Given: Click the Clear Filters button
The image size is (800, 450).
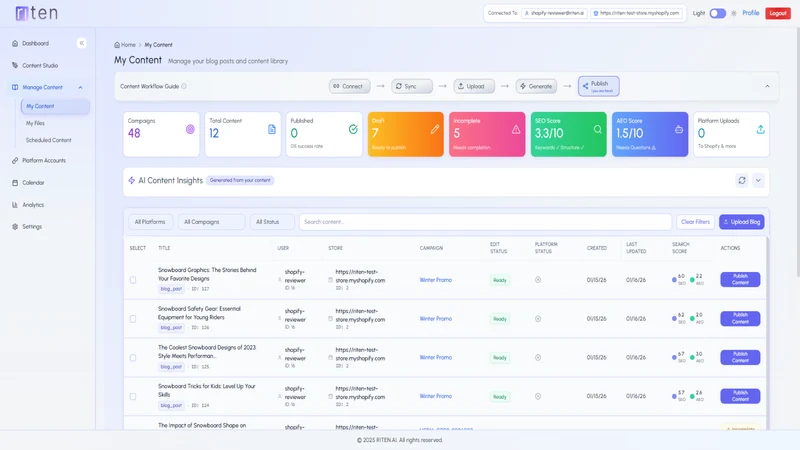Looking at the screenshot, I should point(695,222).
